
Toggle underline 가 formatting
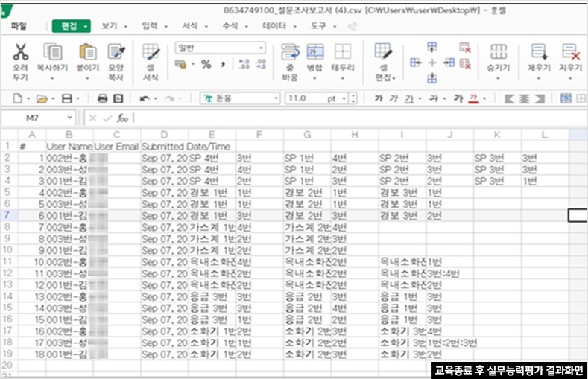[409, 98]
